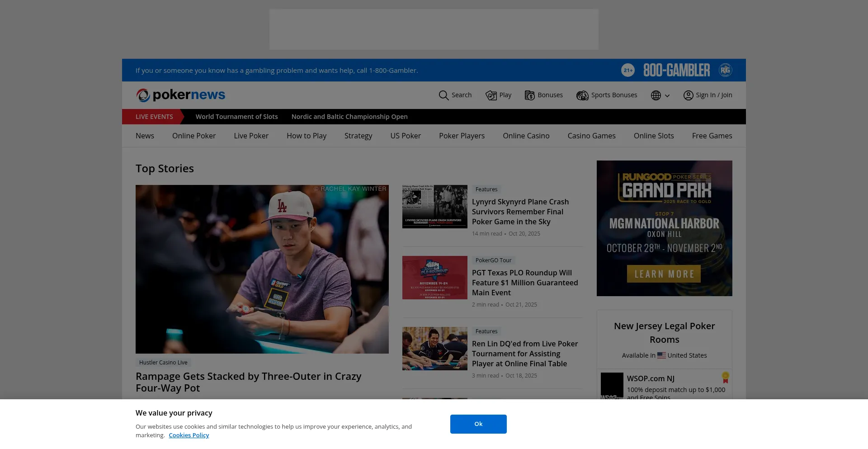Click the globe language icon
This screenshot has width=868, height=449.
(x=656, y=95)
